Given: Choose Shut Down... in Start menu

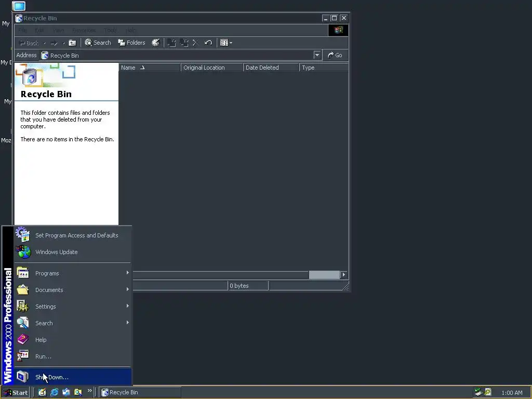Looking at the screenshot, I should [x=72, y=377].
